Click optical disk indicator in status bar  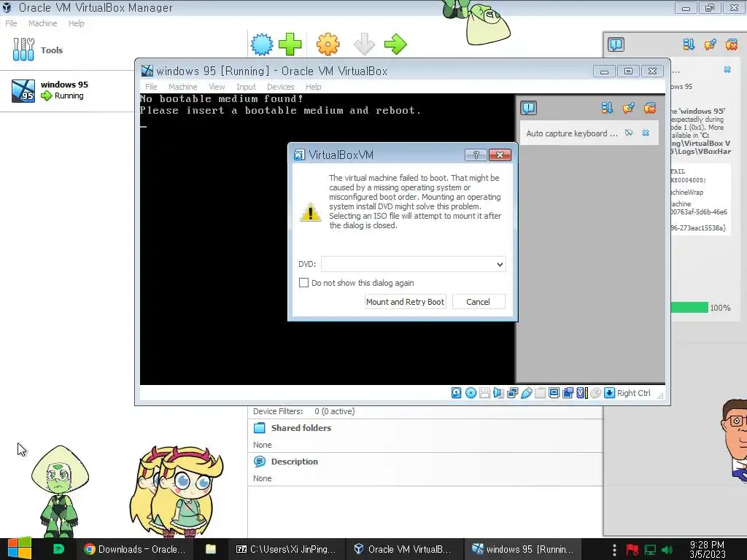point(471,393)
